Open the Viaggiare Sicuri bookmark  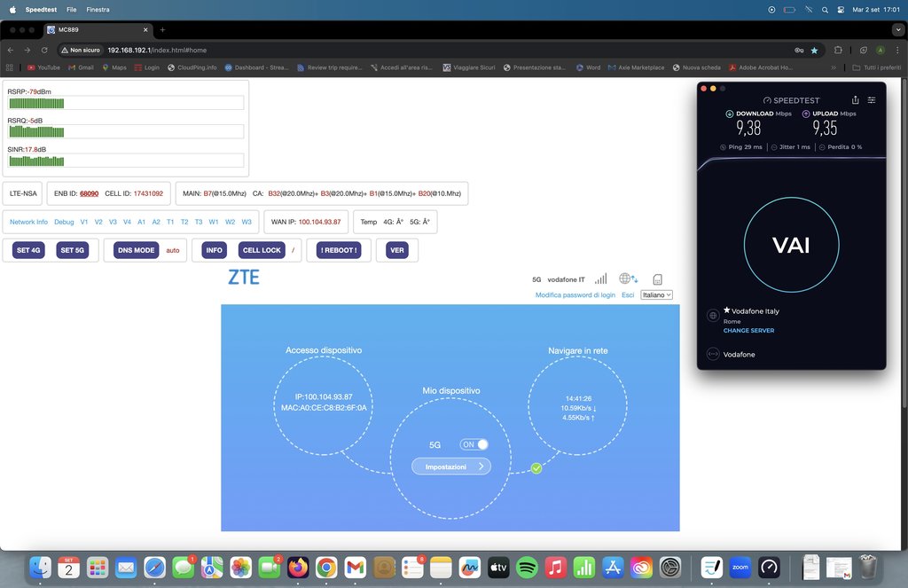click(469, 67)
